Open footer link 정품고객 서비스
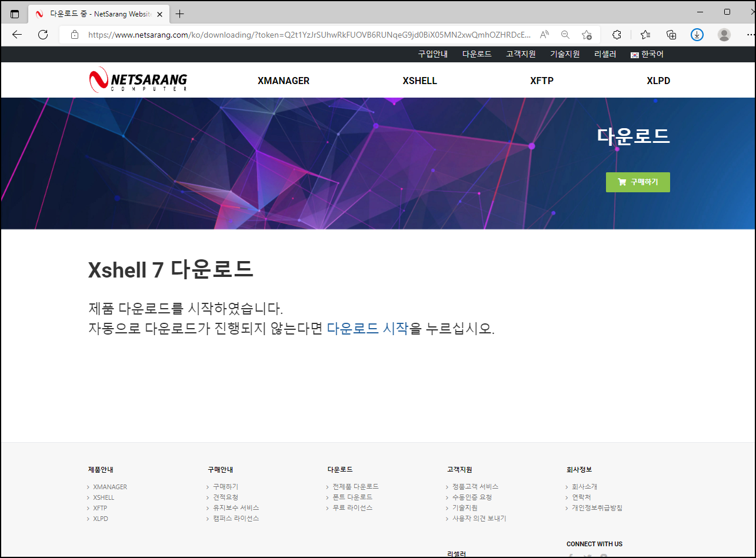 click(475, 487)
